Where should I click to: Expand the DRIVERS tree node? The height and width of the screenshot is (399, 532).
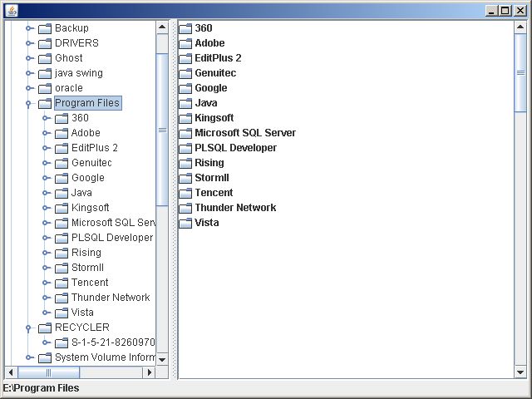(30, 43)
